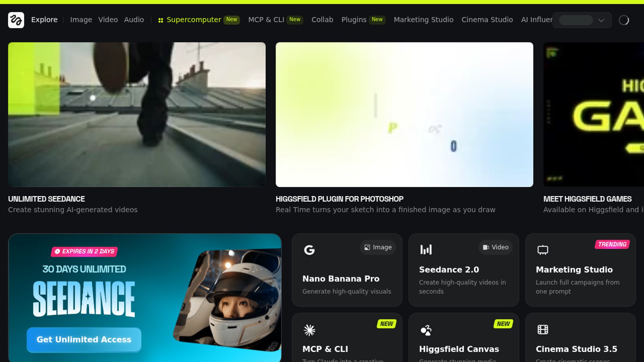644x362 pixels.
Task: Open the Photoshop plugin banner thumbnail
Action: tap(405, 115)
